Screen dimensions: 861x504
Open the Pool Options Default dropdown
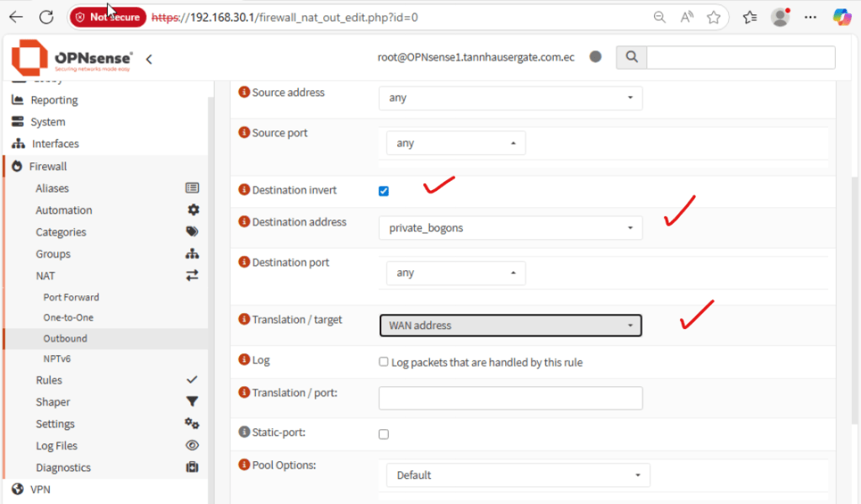(518, 475)
